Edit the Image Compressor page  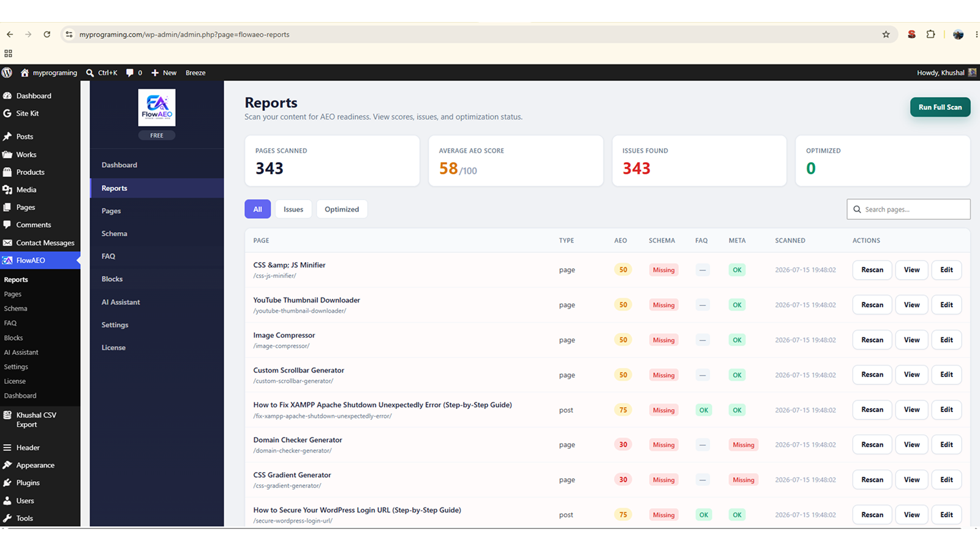pos(946,340)
